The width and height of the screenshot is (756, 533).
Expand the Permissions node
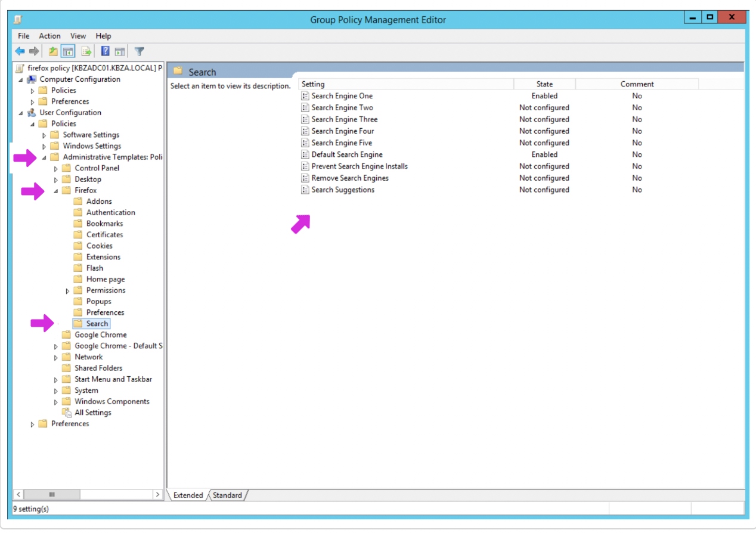click(x=68, y=291)
